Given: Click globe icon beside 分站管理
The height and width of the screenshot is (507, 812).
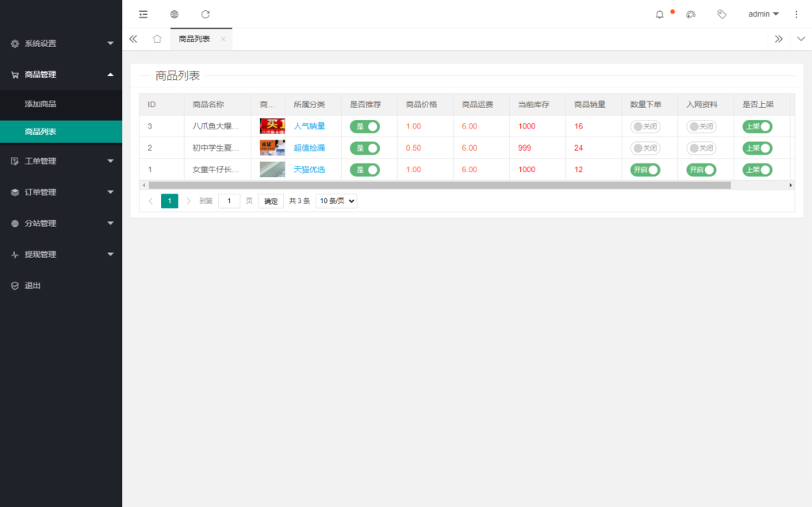Looking at the screenshot, I should (15, 224).
